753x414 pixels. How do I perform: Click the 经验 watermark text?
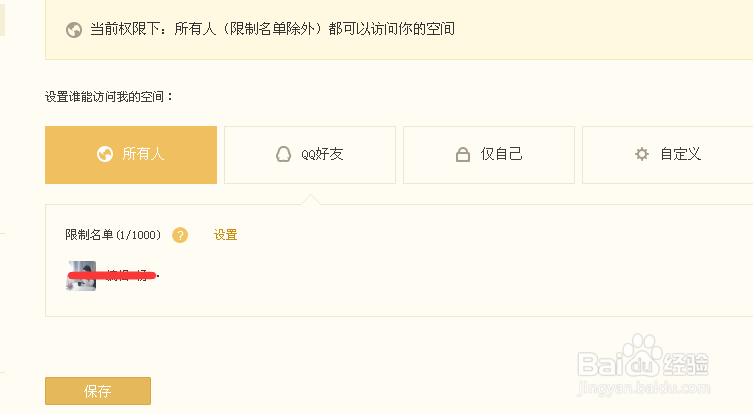[x=686, y=364]
